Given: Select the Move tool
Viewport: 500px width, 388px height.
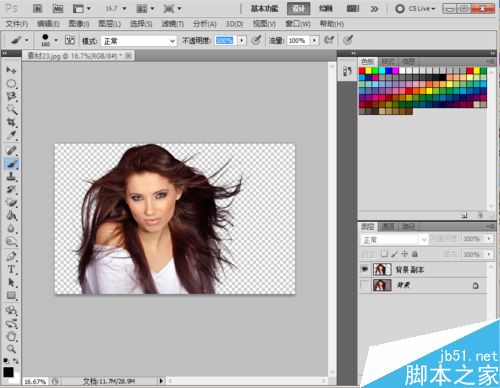Looking at the screenshot, I should pos(11,70).
